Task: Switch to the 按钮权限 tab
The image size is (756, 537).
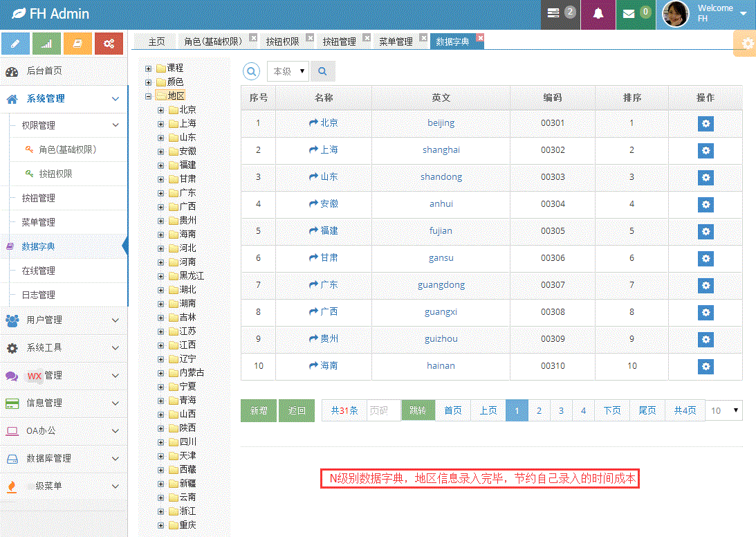Action: pyautogui.click(x=282, y=42)
